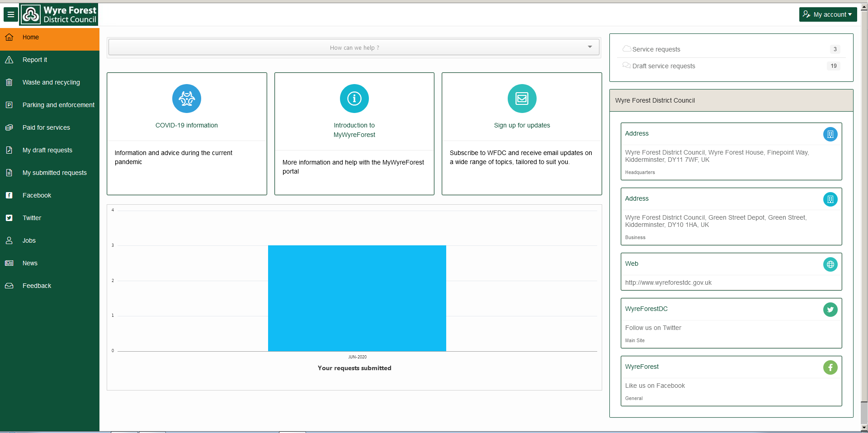Open COVID-19 information link
This screenshot has width=868, height=433.
click(x=187, y=125)
